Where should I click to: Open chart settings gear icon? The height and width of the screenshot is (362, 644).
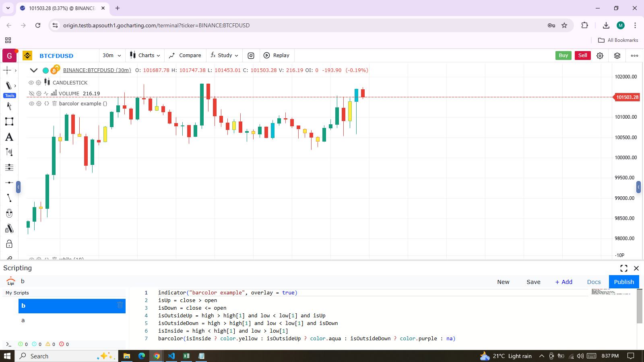click(x=600, y=56)
